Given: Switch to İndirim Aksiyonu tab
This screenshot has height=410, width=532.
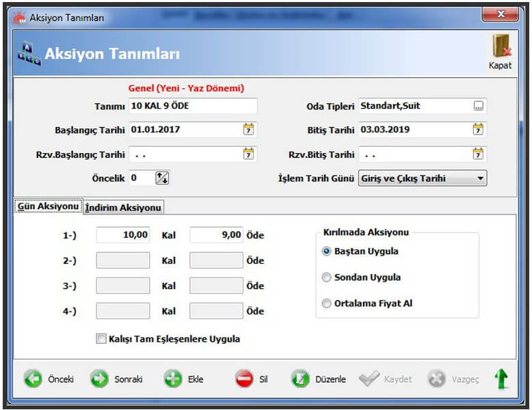Looking at the screenshot, I should (123, 207).
